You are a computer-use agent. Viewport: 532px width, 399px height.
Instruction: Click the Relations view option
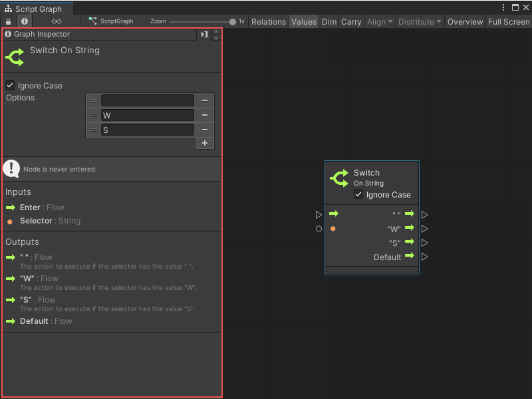pyautogui.click(x=269, y=21)
